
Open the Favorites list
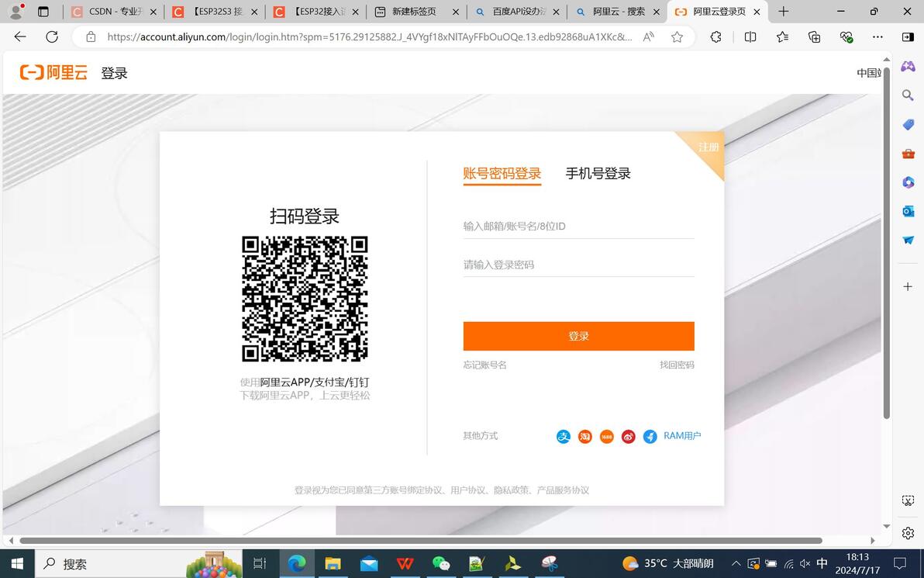(x=782, y=36)
